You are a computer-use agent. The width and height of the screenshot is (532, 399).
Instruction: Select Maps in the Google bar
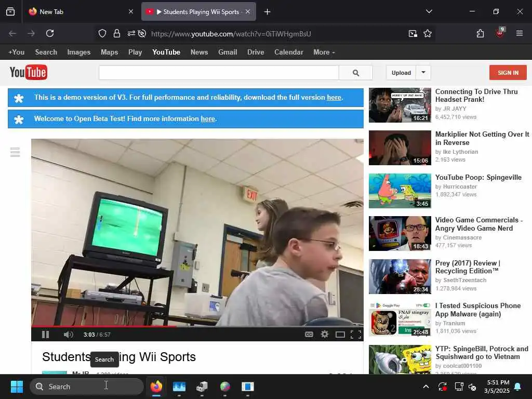(x=109, y=52)
